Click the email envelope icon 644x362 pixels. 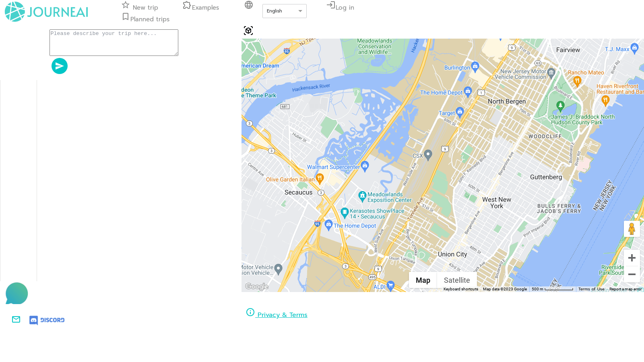[16, 319]
